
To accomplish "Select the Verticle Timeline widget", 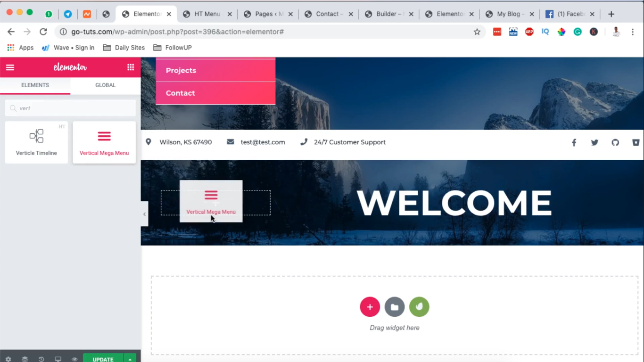I will [x=36, y=142].
